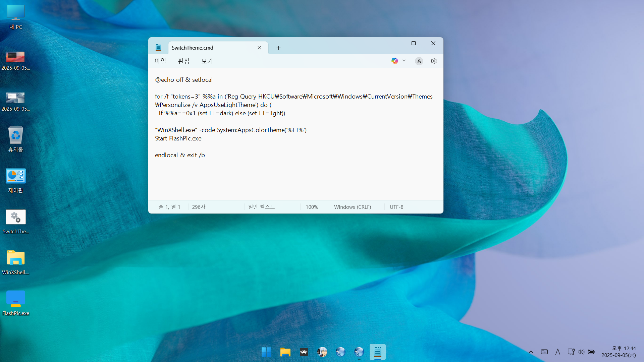
Task: Add a new tab with plus button
Action: coord(278,48)
